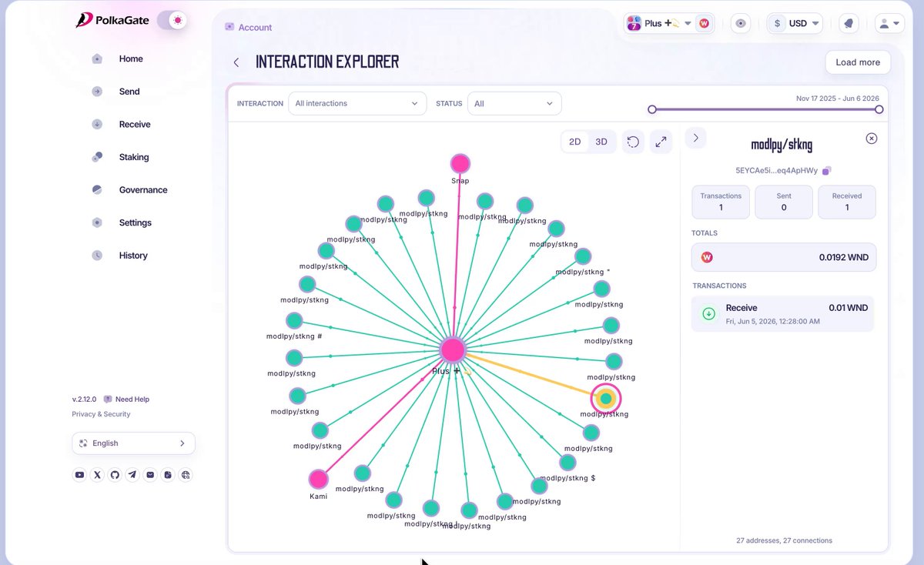Reset the graph view
924x565 pixels.
pyautogui.click(x=633, y=142)
